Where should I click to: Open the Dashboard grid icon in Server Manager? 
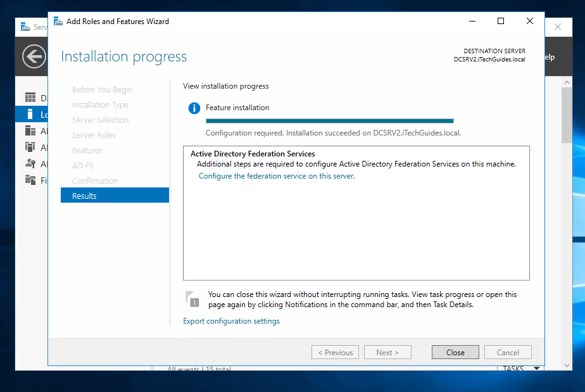pyautogui.click(x=30, y=98)
